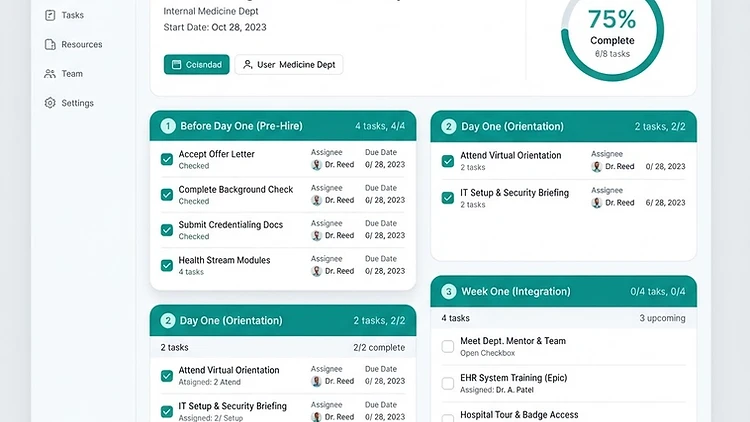Image resolution: width=750 pixels, height=422 pixels.
Task: Open Team in the sidebar
Action: tap(64, 74)
